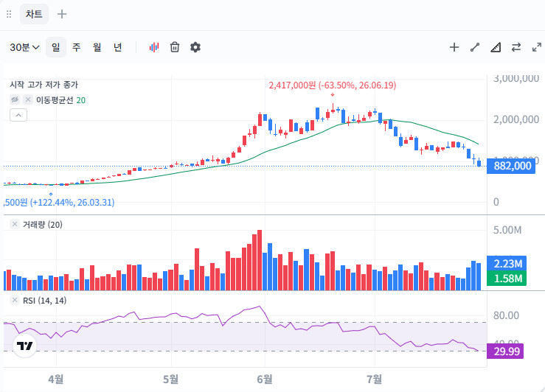Click the 2,000,000 price axis label
This screenshot has height=392, width=545.
coord(516,119)
